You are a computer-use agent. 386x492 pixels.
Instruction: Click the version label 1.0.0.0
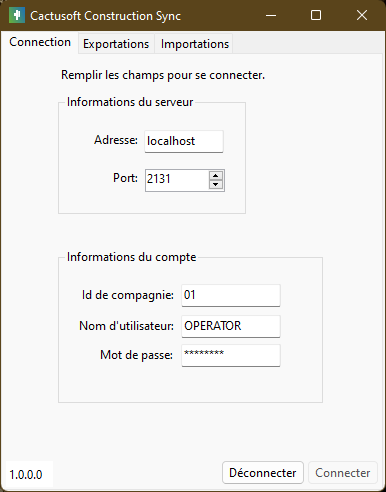(26, 475)
